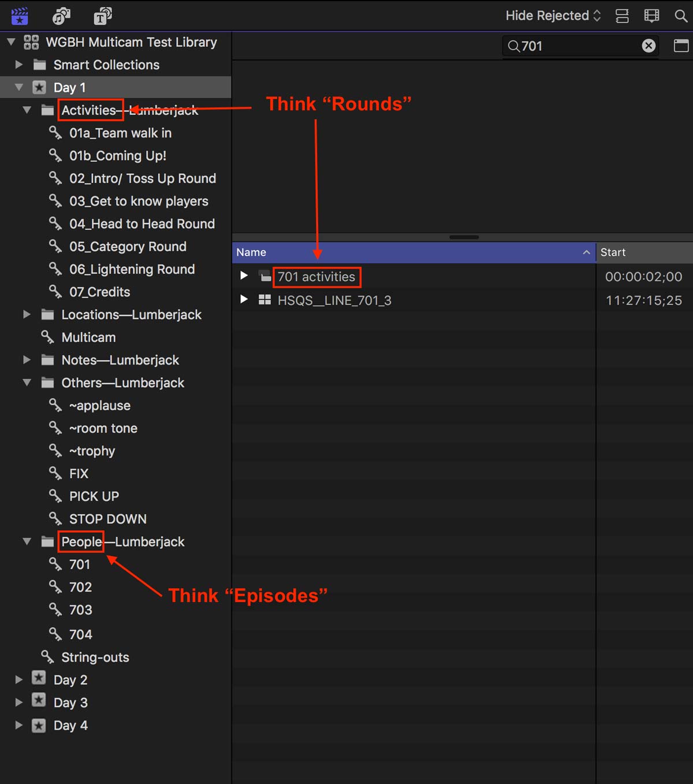Open the Hide Rejected filter dropdown
This screenshot has width=693, height=784.
tap(553, 16)
